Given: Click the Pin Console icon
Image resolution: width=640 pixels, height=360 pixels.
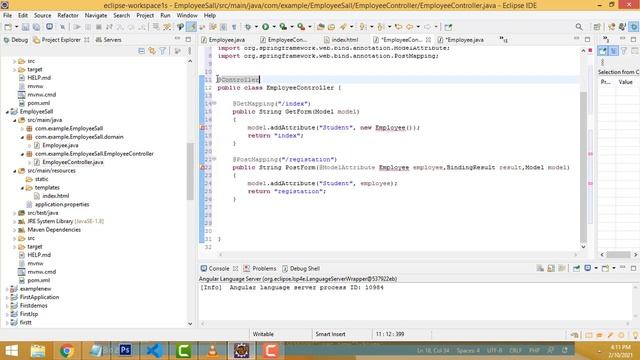Looking at the screenshot, I should pyautogui.click(x=576, y=268).
